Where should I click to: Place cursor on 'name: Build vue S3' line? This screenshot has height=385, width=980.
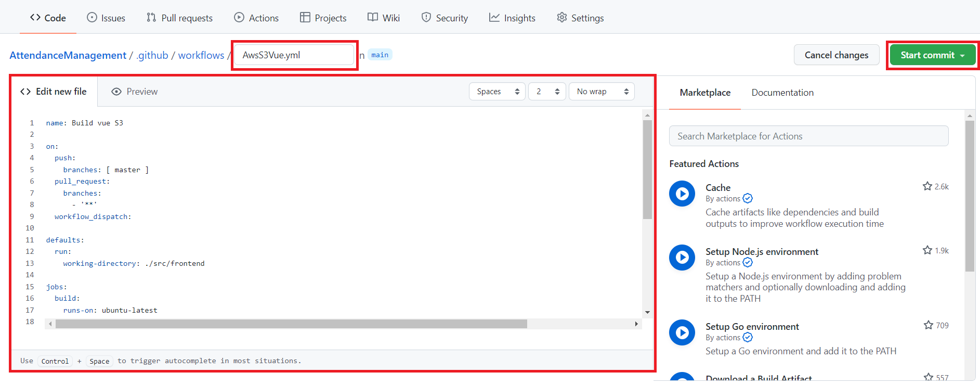pyautogui.click(x=84, y=123)
